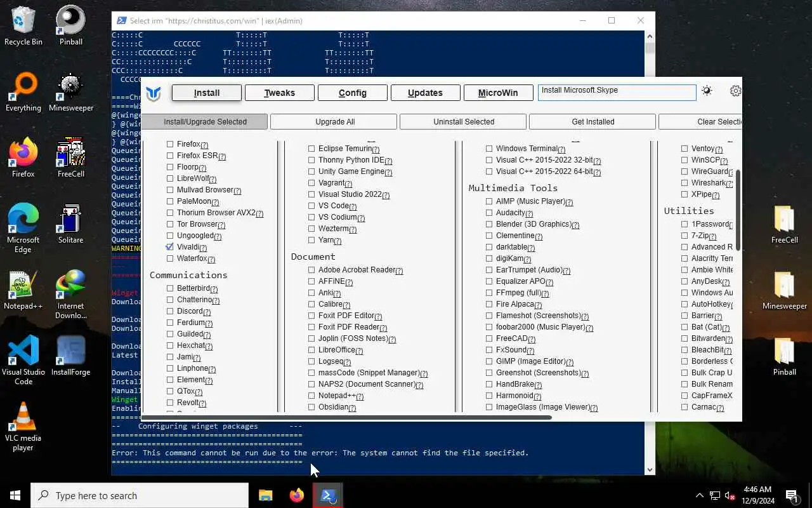Select the Solitare desktop icon
This screenshot has width=812, height=508.
click(x=70, y=224)
